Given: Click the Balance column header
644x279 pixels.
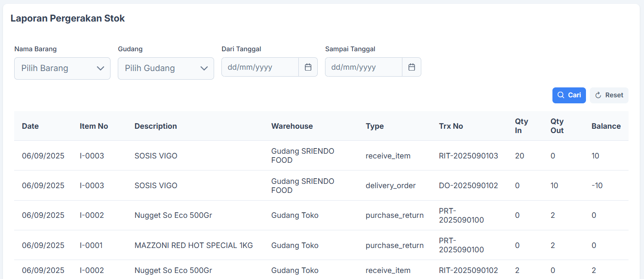Looking at the screenshot, I should (x=606, y=126).
